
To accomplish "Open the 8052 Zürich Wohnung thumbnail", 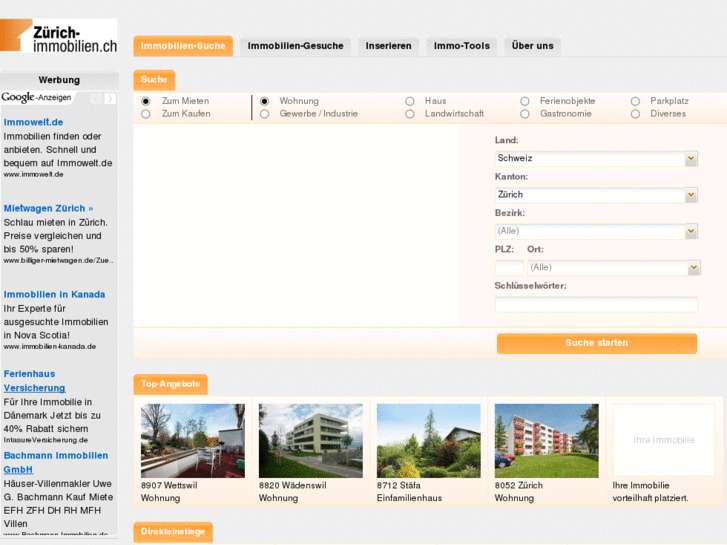I will tap(547, 441).
